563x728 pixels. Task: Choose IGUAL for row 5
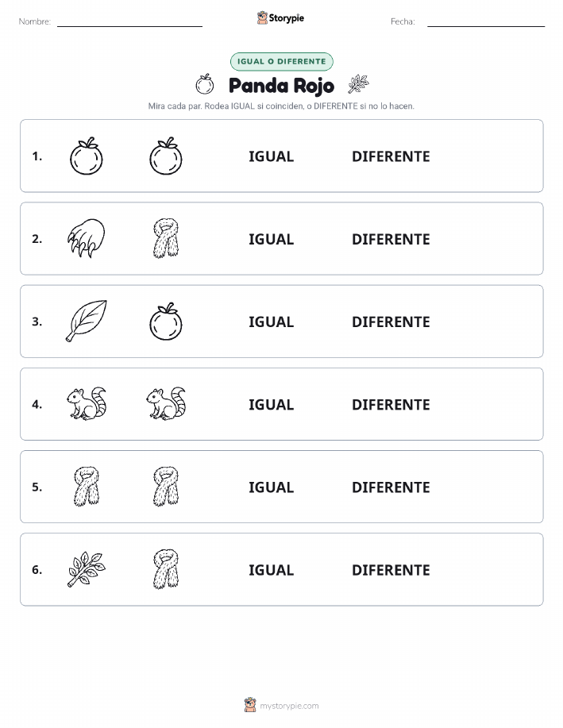coord(272,487)
